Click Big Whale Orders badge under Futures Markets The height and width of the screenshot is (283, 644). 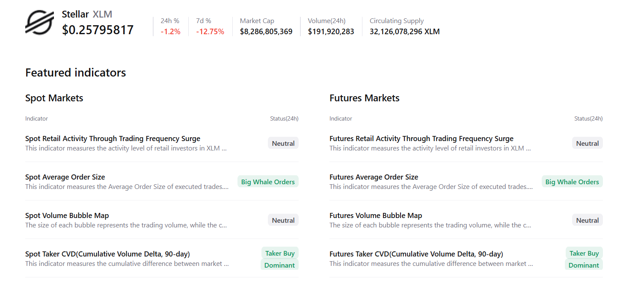572,182
